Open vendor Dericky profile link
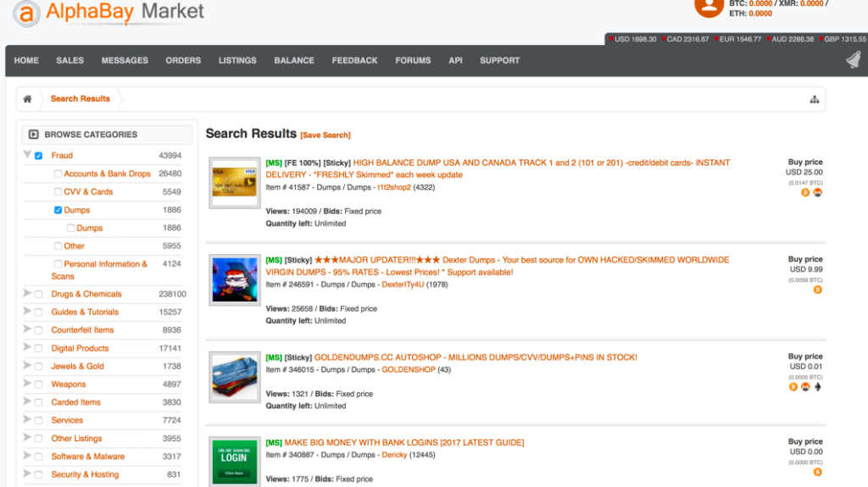 coord(394,455)
